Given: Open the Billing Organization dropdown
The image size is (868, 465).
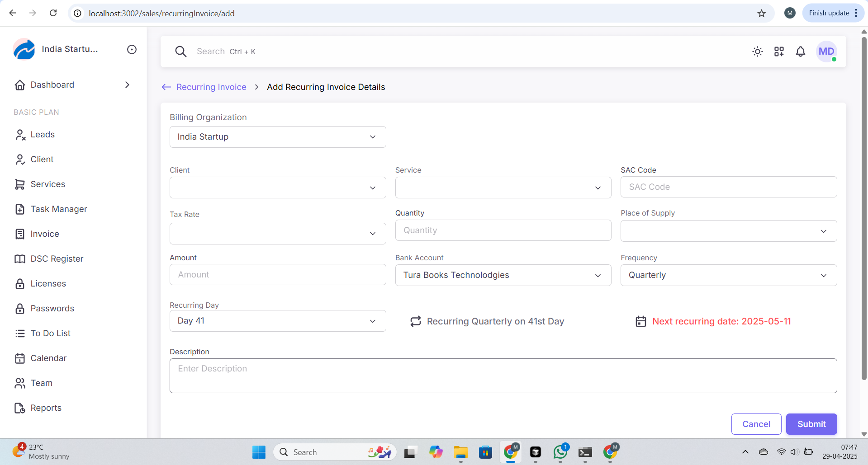Looking at the screenshot, I should point(277,137).
